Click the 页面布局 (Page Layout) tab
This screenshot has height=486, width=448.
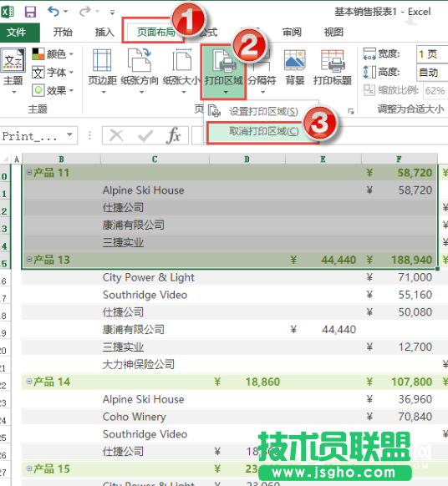[156, 32]
